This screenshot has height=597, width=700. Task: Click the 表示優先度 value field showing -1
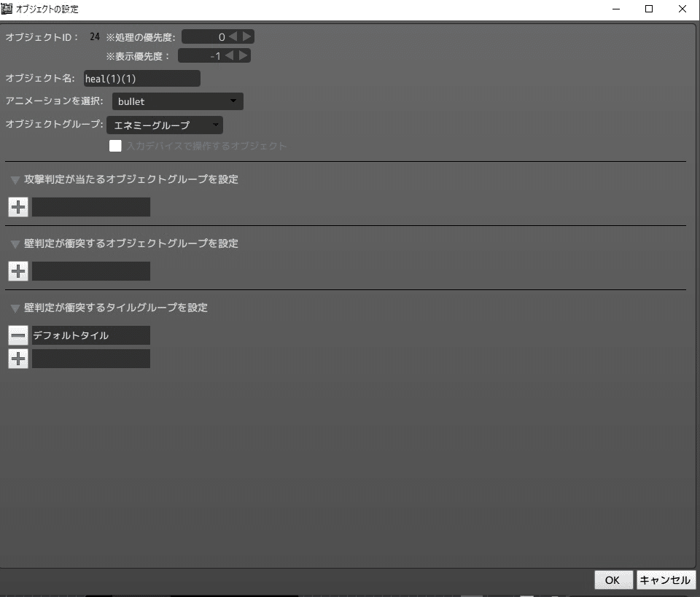201,55
